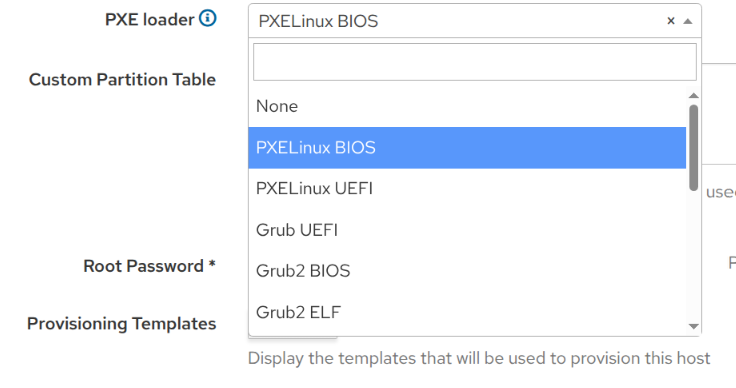Screen dimensions: 736x388
Task: Click the list's scroll down arrow
Action: (x=693, y=326)
